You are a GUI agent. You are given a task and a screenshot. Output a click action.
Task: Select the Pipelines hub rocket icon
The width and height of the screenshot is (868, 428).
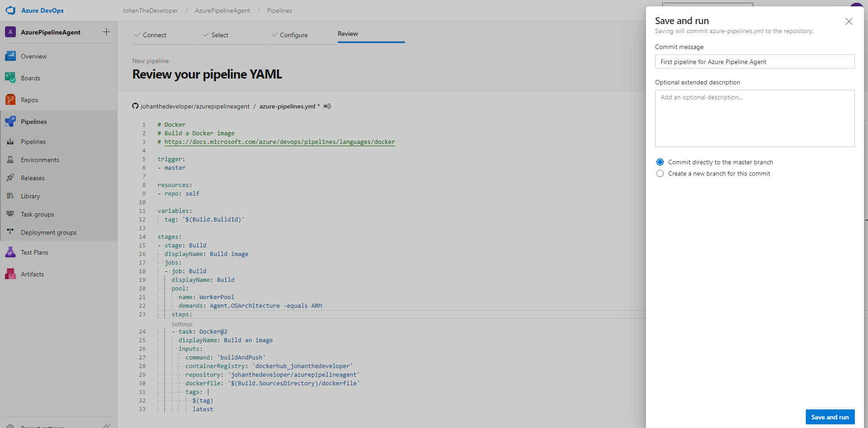click(10, 122)
